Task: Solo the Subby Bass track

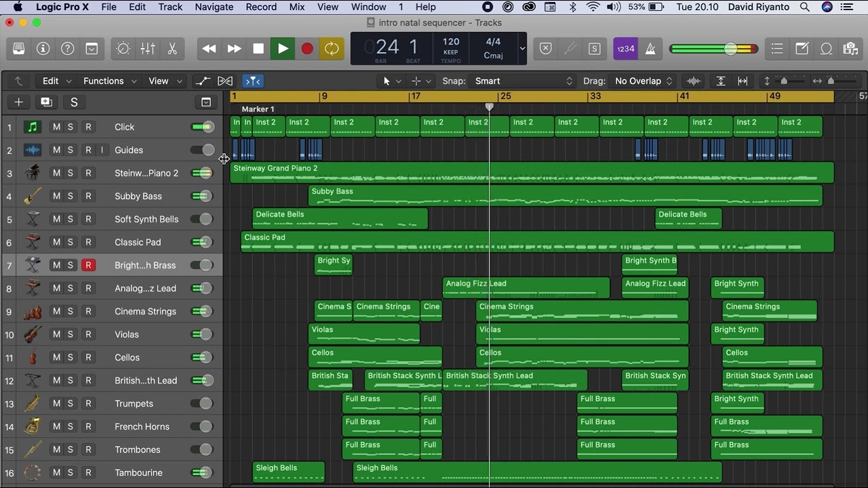Action: pyautogui.click(x=70, y=196)
